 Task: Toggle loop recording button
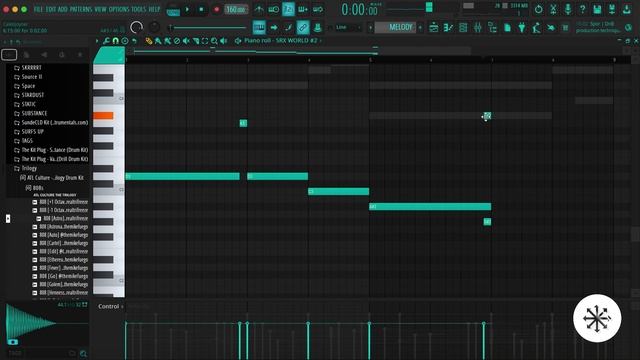[x=318, y=9]
